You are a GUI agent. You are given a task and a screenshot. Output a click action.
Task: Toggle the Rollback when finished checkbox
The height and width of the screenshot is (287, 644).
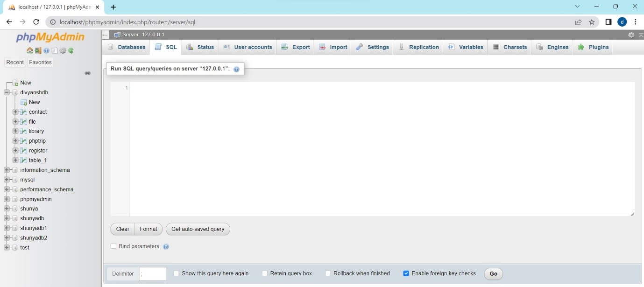coord(328,273)
